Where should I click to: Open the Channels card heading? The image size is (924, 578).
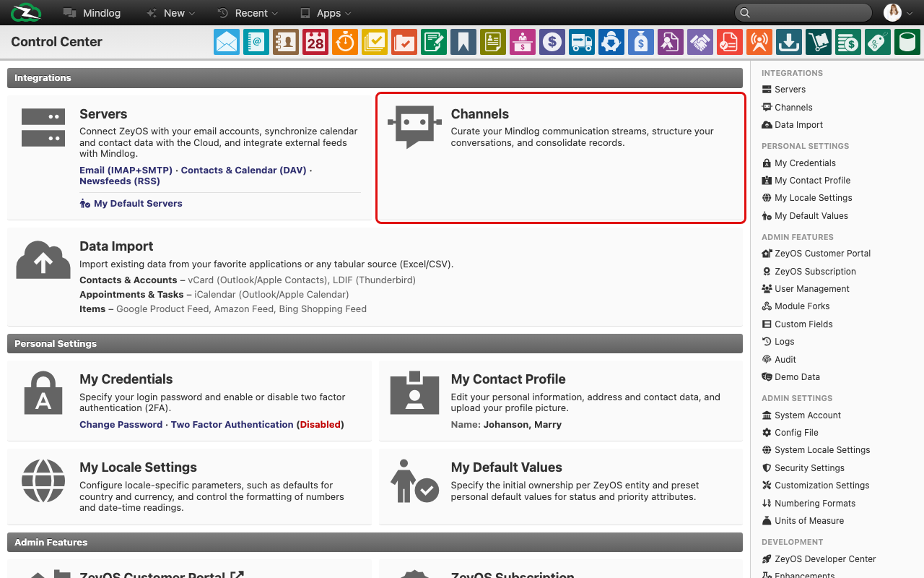point(479,113)
